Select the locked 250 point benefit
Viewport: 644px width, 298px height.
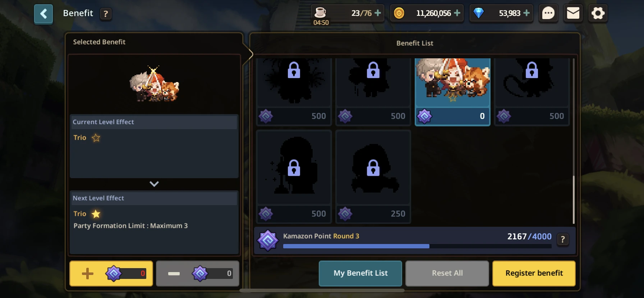pyautogui.click(x=373, y=177)
